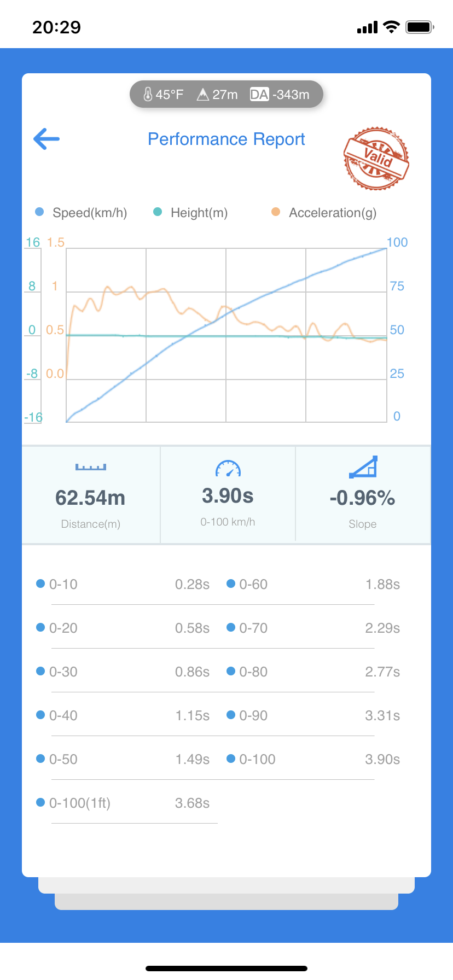Tap the DA density altitude badge
This screenshot has width=453, height=980.
point(259,95)
